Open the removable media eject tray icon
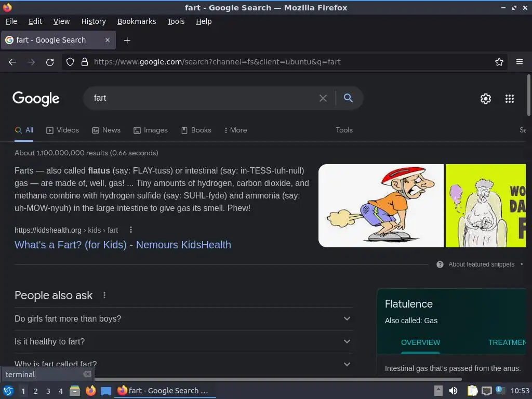532x399 pixels. (438, 391)
